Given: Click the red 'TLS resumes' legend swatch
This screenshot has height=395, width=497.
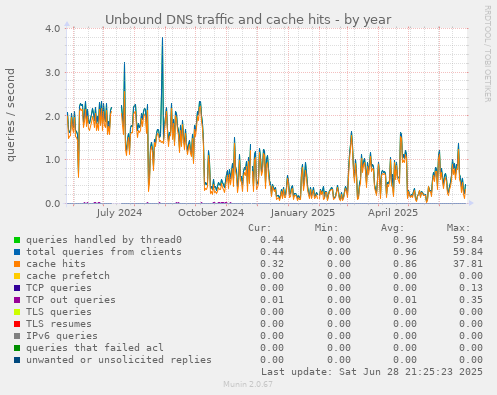Looking at the screenshot, I should tap(17, 324).
